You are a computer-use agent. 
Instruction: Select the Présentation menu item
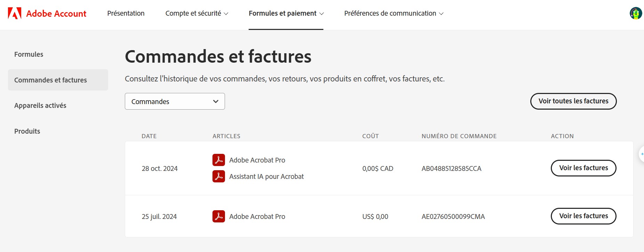point(126,14)
